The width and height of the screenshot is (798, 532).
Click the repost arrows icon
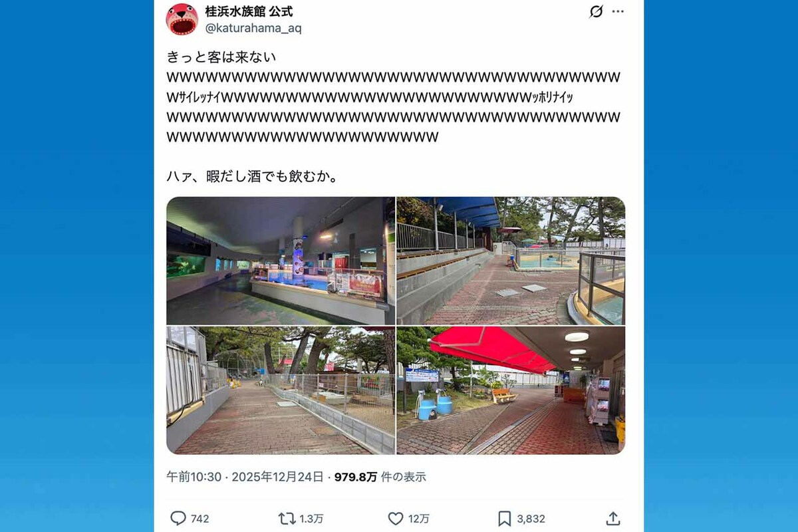tap(287, 519)
